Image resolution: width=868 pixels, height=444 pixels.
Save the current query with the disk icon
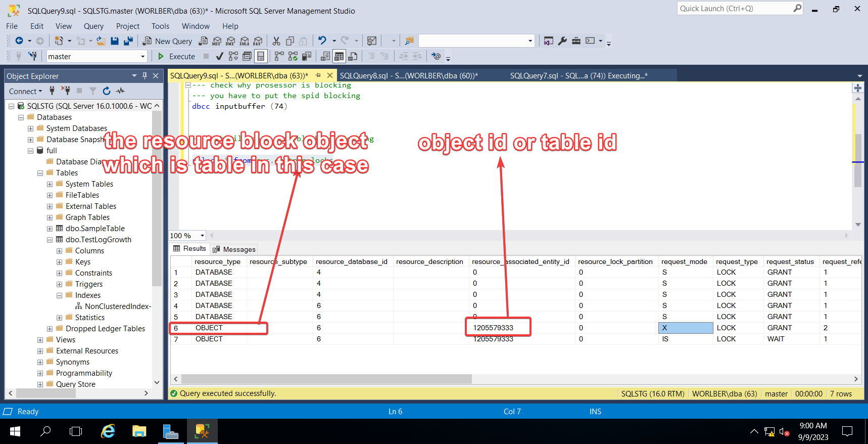[115, 41]
